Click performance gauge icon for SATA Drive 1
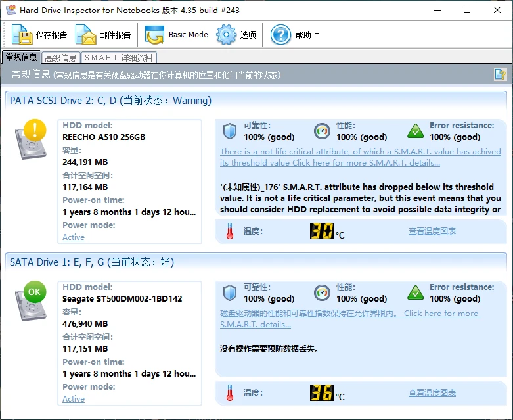 click(x=322, y=292)
